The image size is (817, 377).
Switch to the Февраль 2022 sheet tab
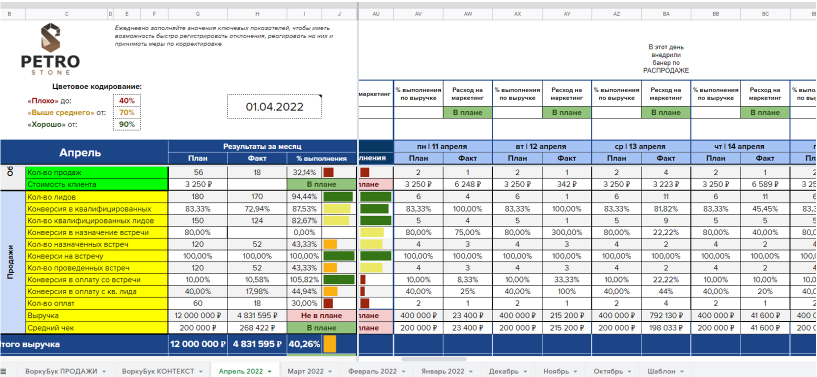pyautogui.click(x=374, y=371)
